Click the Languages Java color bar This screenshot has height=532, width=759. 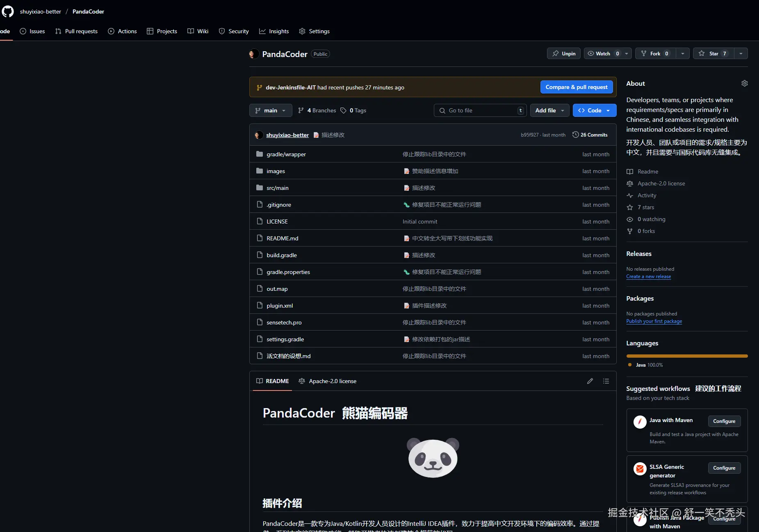(x=687, y=356)
